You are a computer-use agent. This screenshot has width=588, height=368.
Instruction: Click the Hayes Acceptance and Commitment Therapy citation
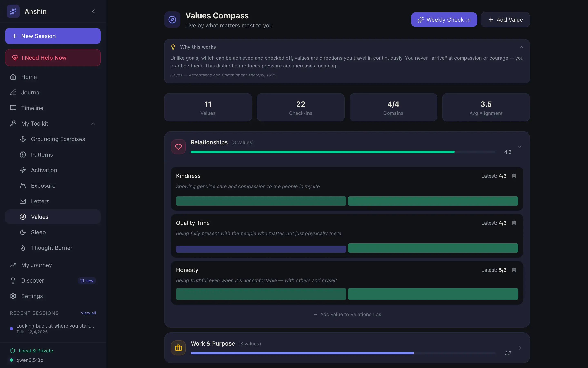pyautogui.click(x=223, y=75)
